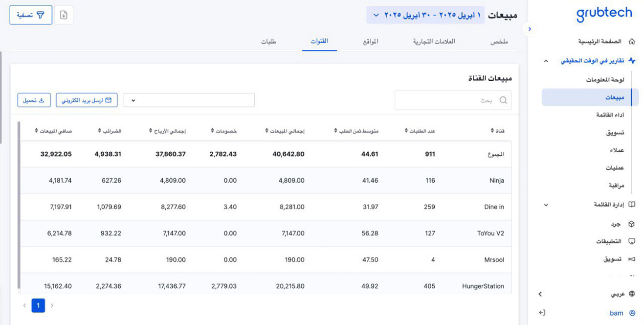Click the logout icon next to bam

(x=541, y=313)
